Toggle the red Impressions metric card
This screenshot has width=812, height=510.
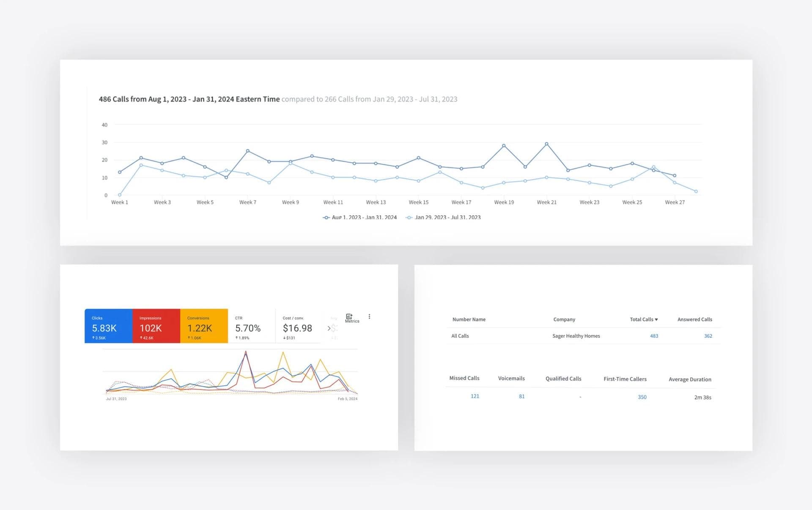[156, 326]
